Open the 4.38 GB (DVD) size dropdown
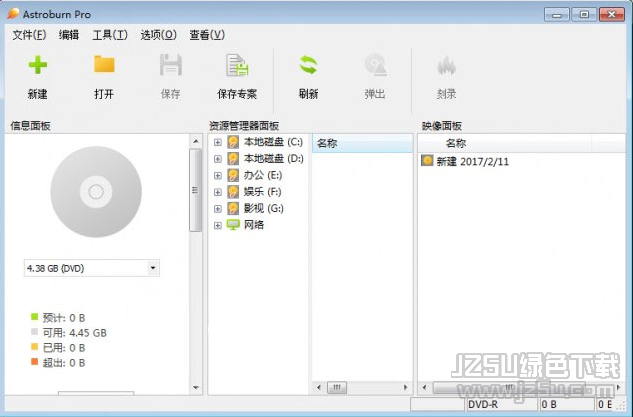Screen dimensions: 633x417 153,268
